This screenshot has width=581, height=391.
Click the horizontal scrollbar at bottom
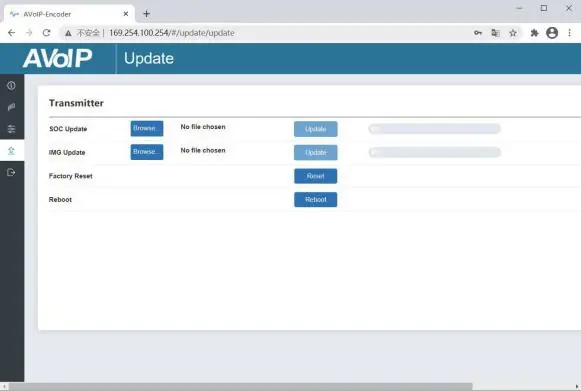(240, 387)
